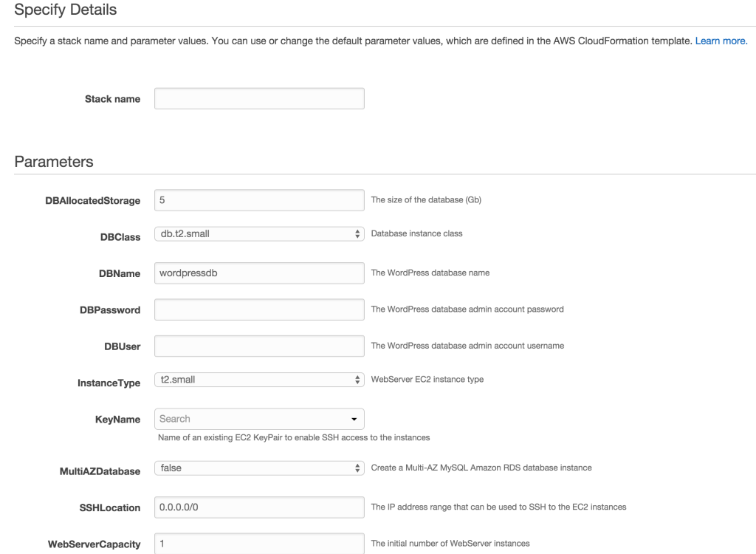Open the DBClass instance class dropdown

coord(258,233)
